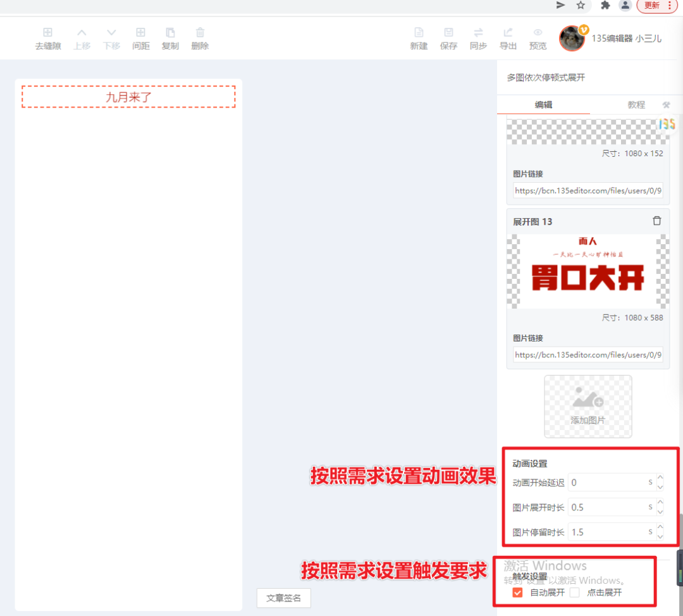Click the 触发设置 section label
Screen dimensions: 683x616
pos(529,577)
